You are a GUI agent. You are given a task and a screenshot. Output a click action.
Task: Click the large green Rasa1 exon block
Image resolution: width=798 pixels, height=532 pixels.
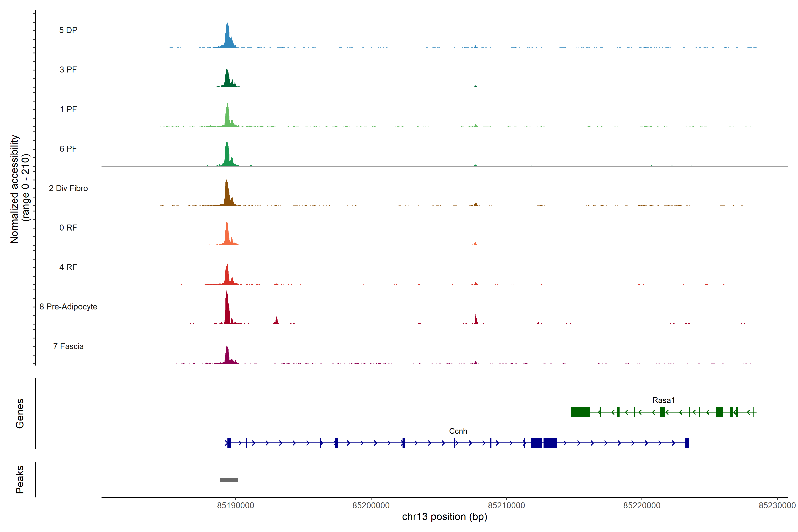(x=581, y=412)
